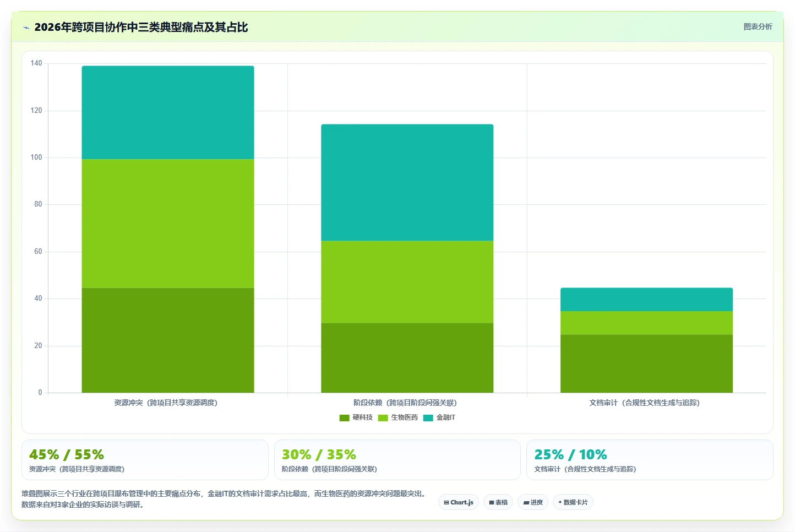Click the 硬科技 segment of 资源冲突 bar

coord(168,340)
